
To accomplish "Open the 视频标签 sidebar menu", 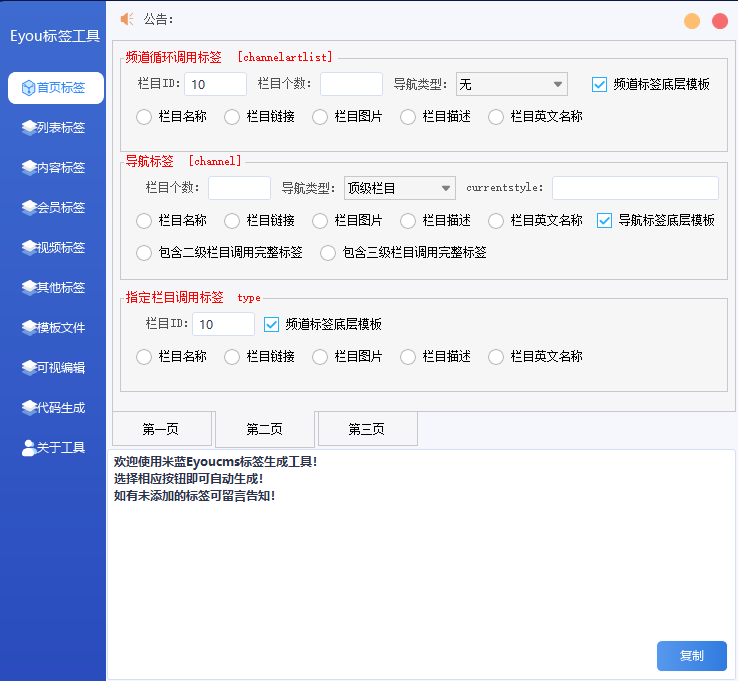I will point(56,248).
